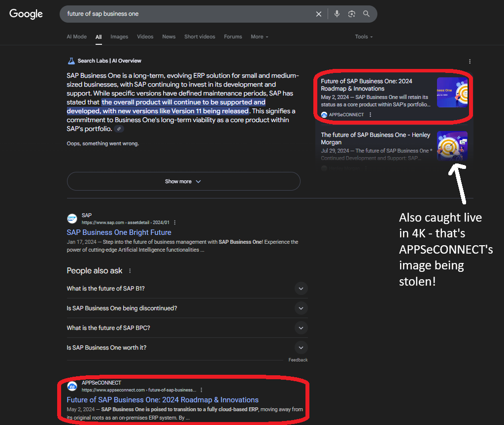504x425 pixels.
Task: Click the sap.com assetdetail URL breadcrumb
Action: 125,222
